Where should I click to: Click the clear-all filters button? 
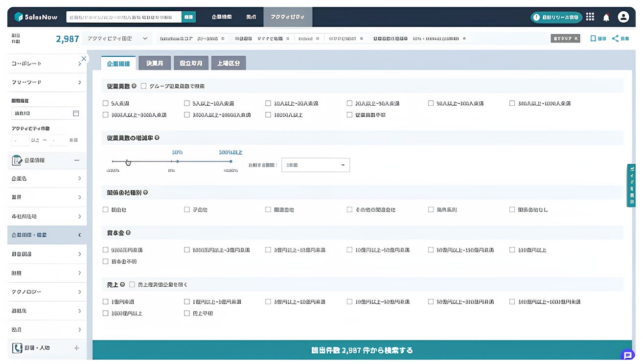(x=565, y=38)
